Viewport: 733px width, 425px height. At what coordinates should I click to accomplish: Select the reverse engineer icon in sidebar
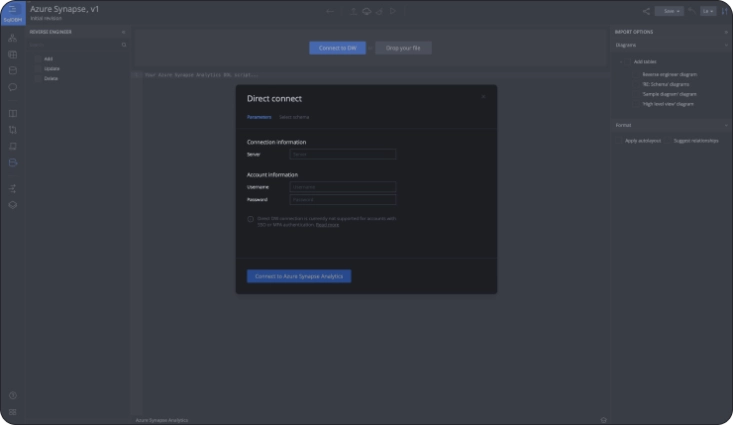click(12, 162)
